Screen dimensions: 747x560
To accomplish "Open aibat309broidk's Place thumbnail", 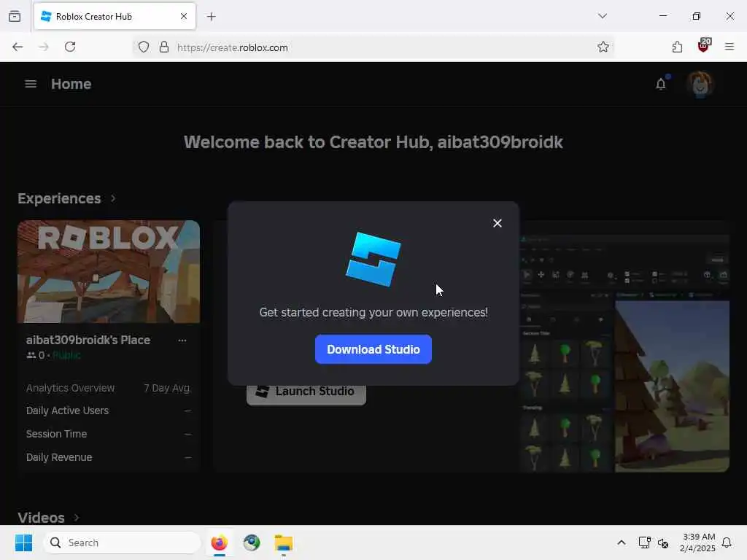I will pyautogui.click(x=109, y=271).
